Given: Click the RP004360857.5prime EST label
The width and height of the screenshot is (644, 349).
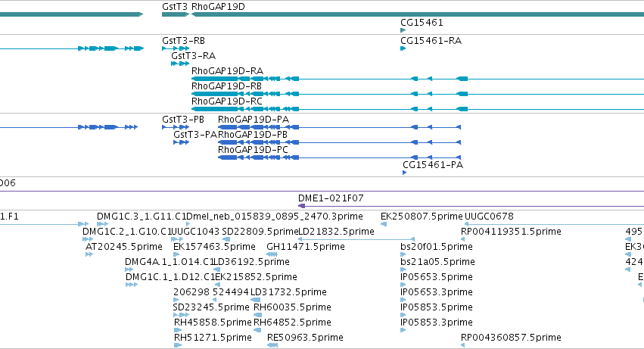Looking at the screenshot, I should tap(511, 338).
